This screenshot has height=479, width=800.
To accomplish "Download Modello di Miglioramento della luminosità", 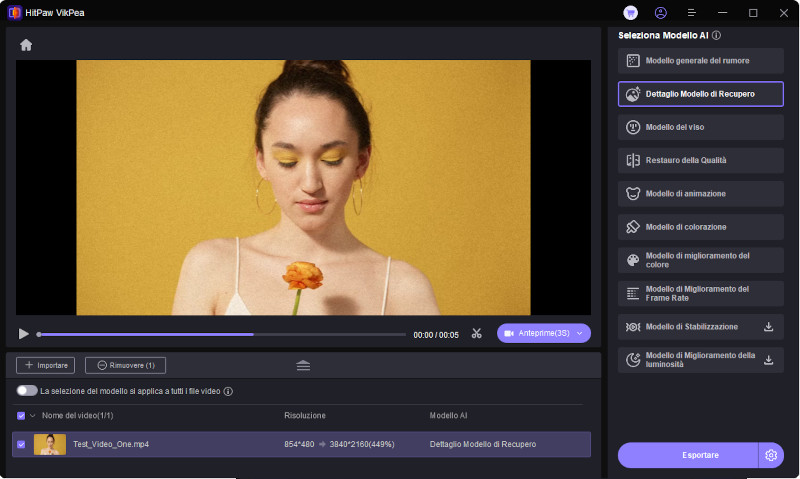I will [x=768, y=360].
